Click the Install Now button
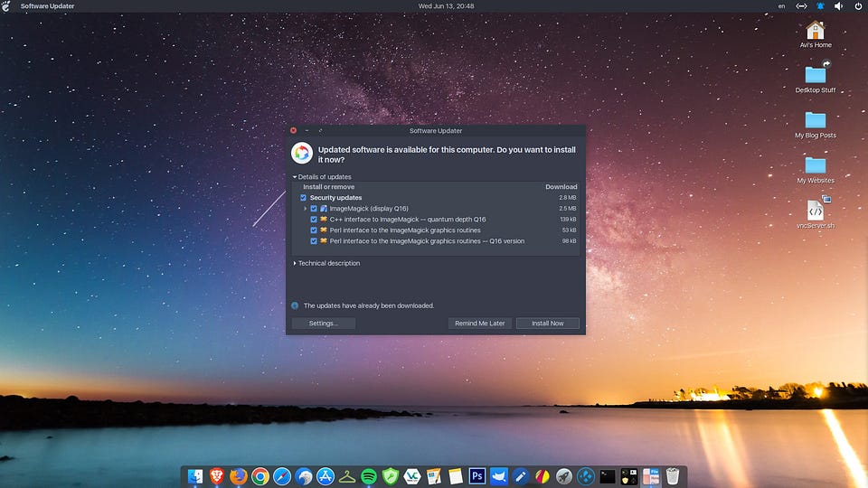Viewport: 868px width, 488px height. [547, 324]
